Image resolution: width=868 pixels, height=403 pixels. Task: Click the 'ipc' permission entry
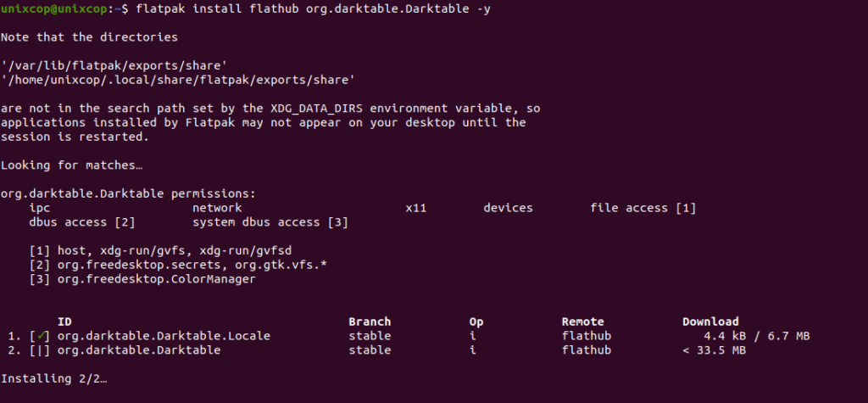[x=39, y=209]
